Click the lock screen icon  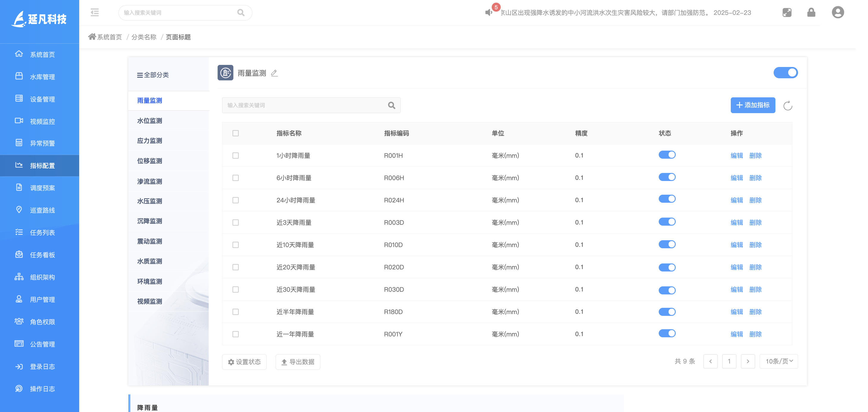coord(811,13)
